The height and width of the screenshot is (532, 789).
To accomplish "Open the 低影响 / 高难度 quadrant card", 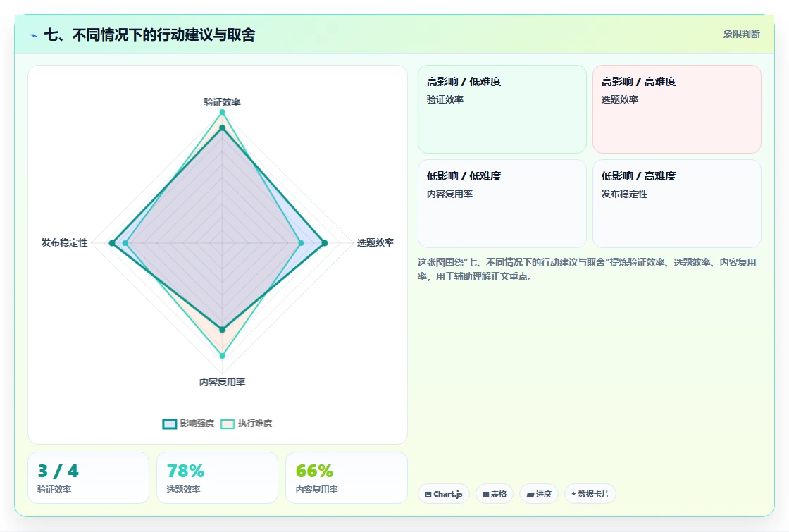I will point(677,204).
